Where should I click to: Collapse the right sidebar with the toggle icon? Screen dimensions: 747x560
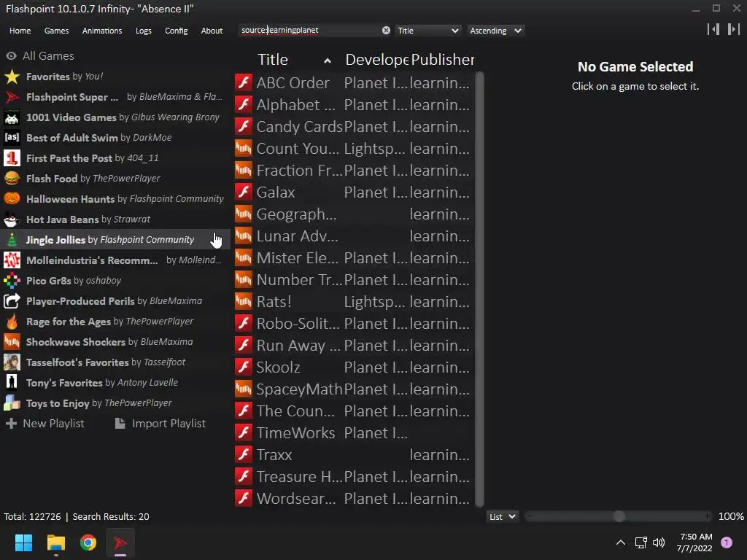(x=734, y=29)
